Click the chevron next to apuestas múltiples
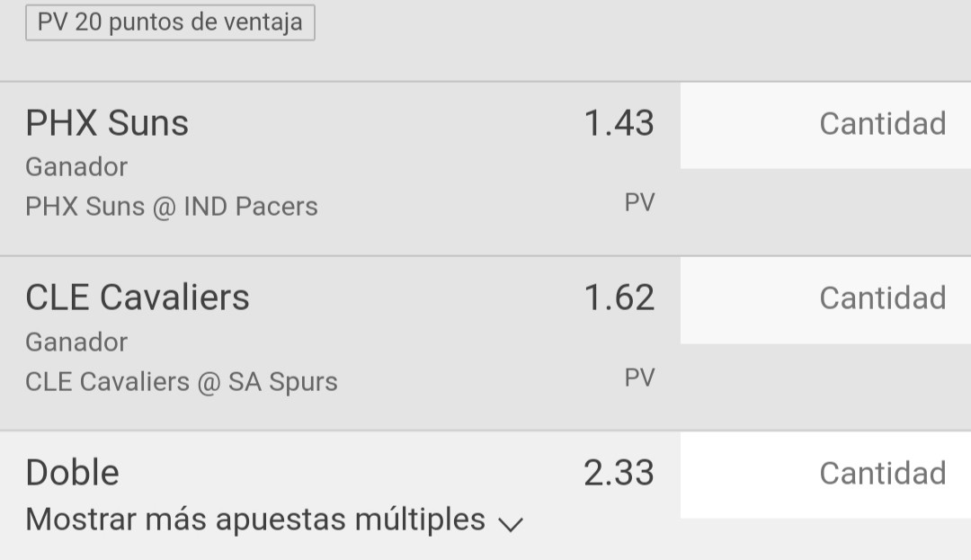 (x=511, y=525)
